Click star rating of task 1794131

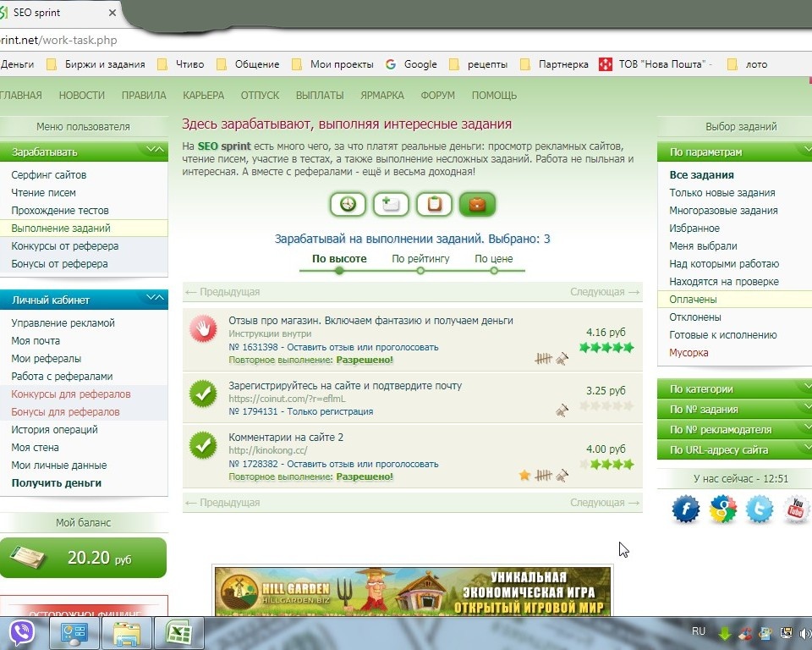pyautogui.click(x=606, y=406)
